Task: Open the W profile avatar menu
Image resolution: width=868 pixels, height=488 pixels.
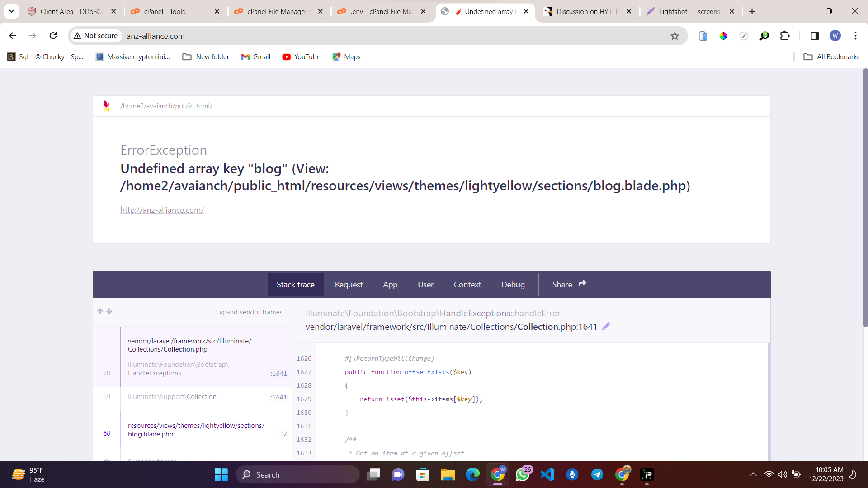Action: [835, 36]
